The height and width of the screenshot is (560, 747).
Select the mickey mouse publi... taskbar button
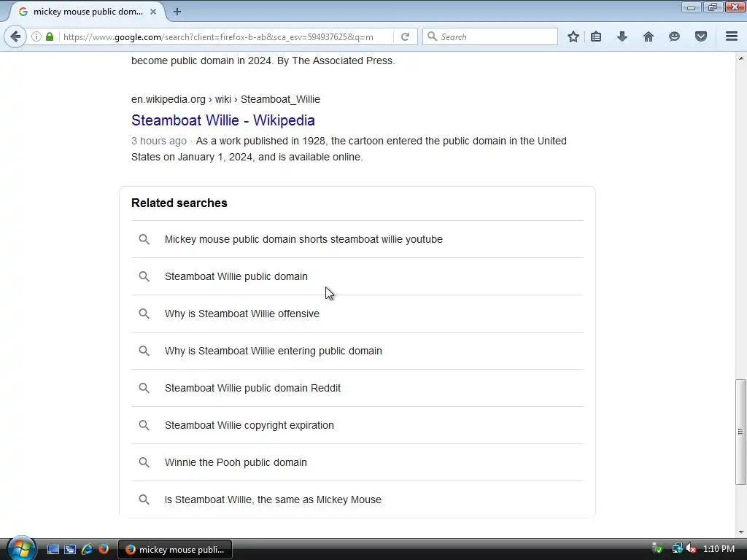click(175, 550)
